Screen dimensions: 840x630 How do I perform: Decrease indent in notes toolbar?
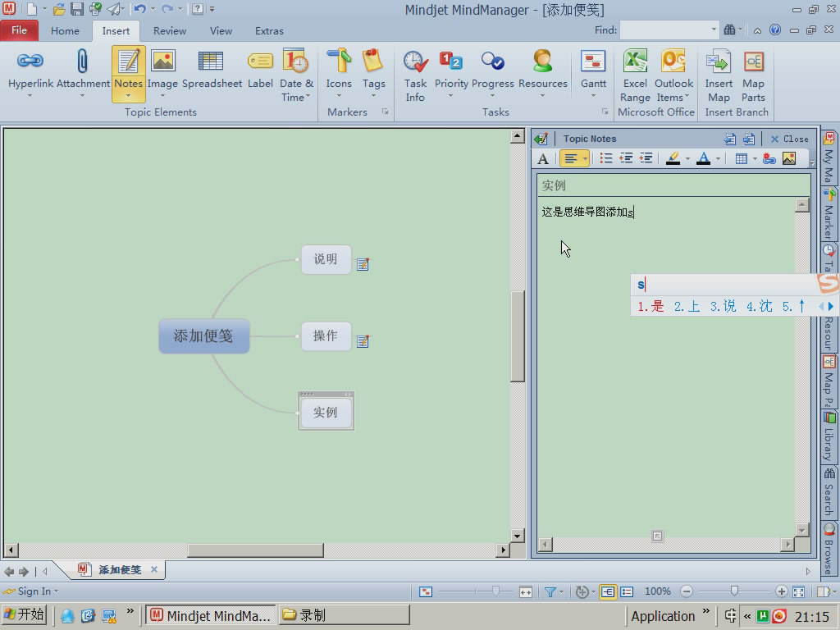[x=626, y=158]
